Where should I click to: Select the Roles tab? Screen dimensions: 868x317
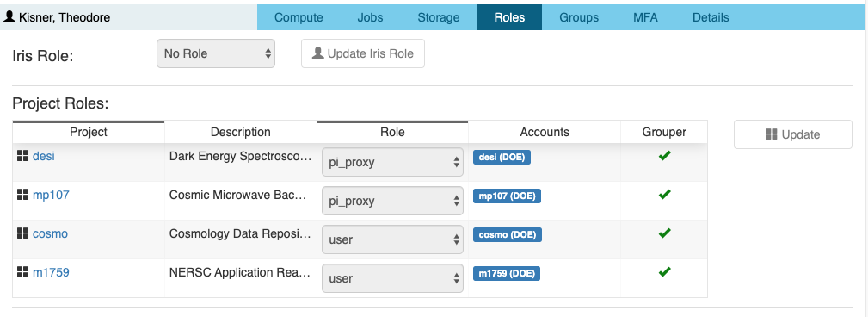click(509, 17)
